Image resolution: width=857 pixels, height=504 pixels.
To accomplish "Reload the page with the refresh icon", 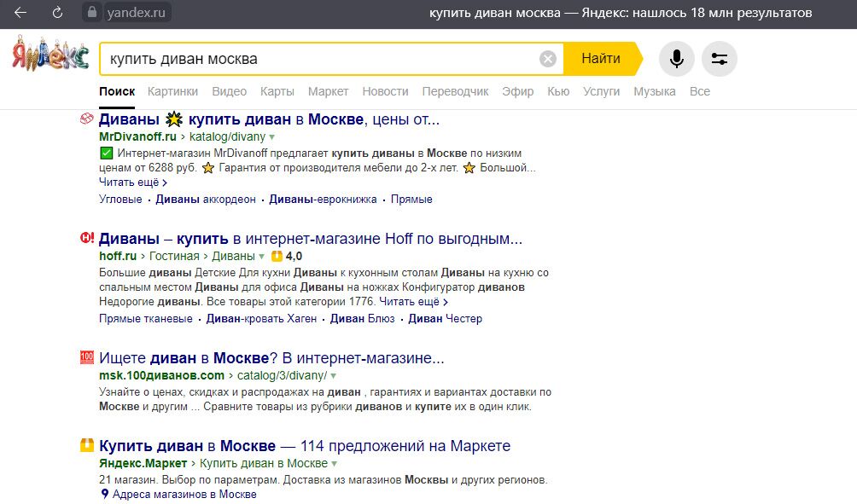I will (x=56, y=13).
